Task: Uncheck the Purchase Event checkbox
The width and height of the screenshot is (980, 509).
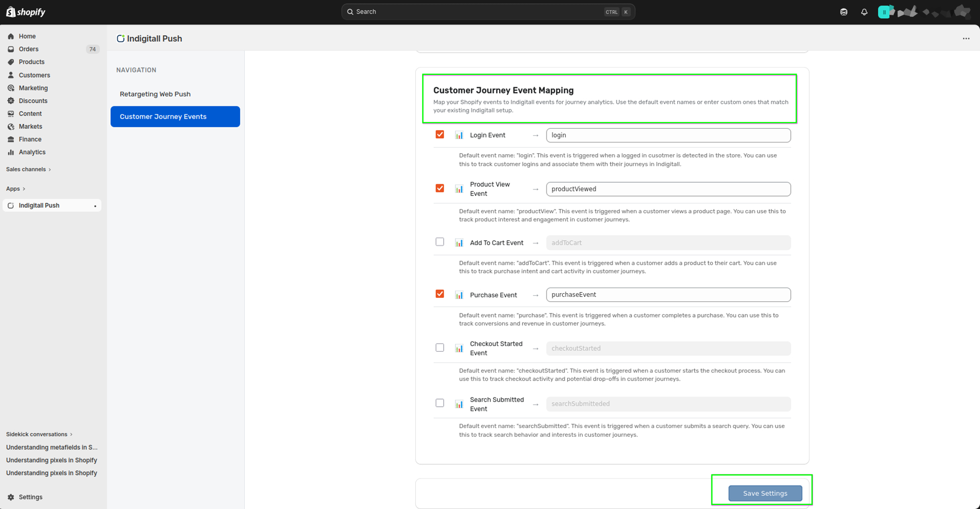Action: pos(440,294)
